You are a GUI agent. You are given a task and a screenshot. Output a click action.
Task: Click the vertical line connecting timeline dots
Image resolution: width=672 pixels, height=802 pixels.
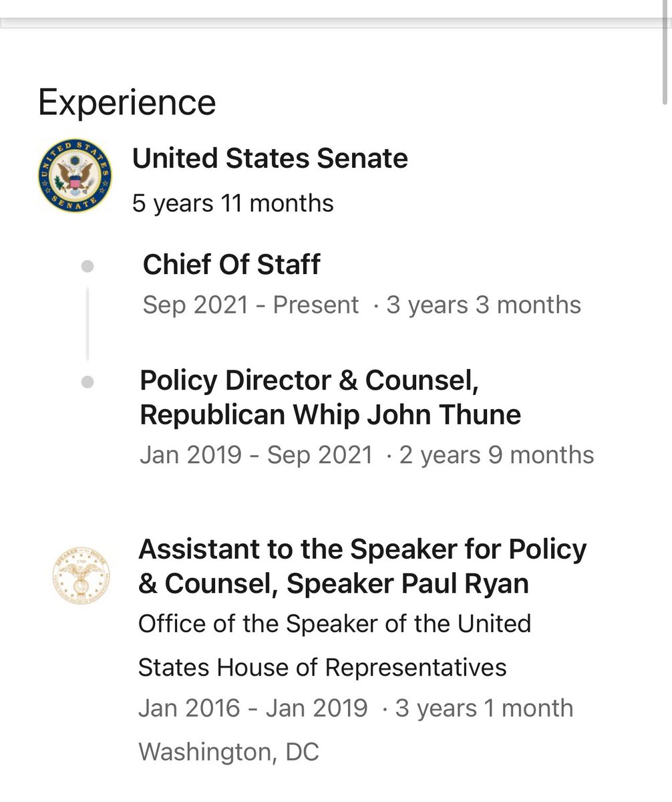[x=87, y=324]
